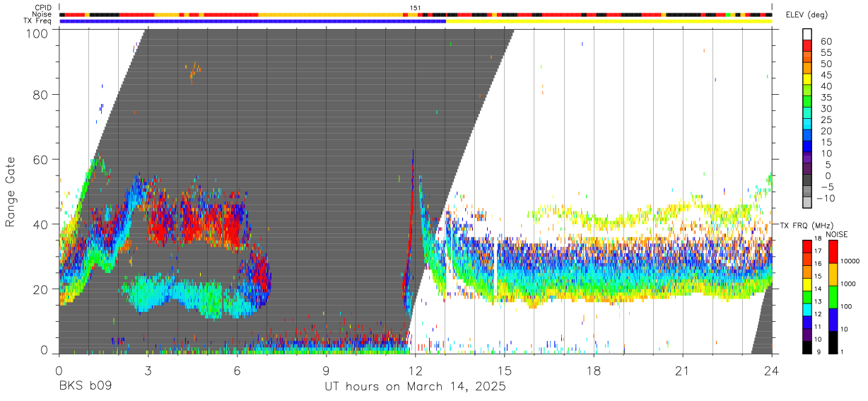Click the 50 label on ELEV scale

(x=827, y=64)
